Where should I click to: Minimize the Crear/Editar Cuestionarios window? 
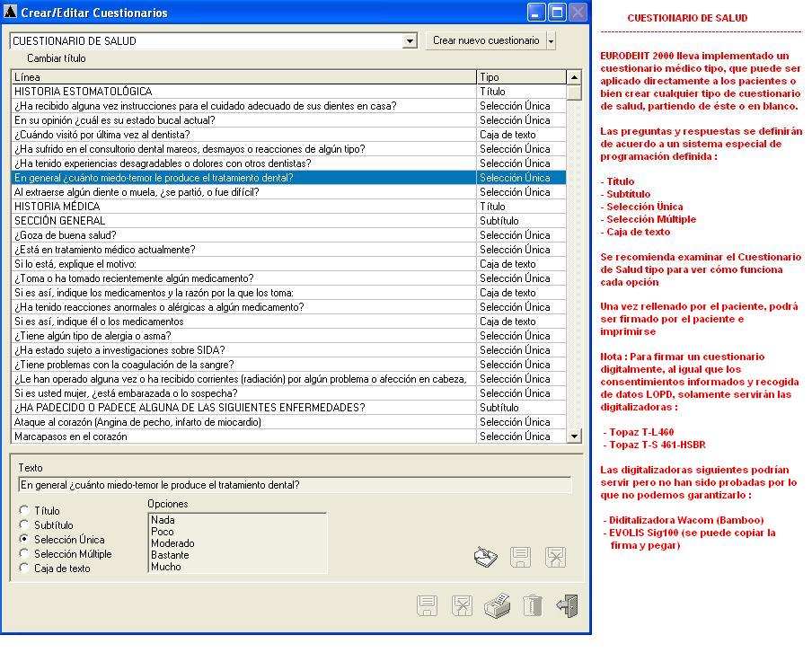coord(536,12)
